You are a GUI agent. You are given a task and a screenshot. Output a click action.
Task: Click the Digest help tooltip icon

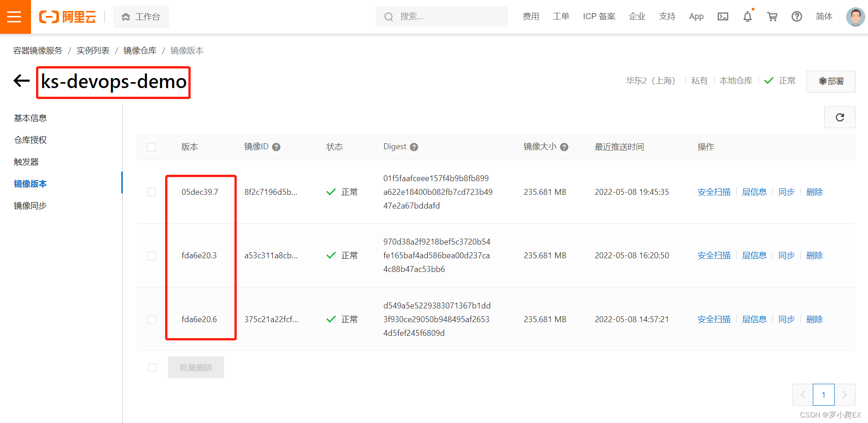coord(414,147)
